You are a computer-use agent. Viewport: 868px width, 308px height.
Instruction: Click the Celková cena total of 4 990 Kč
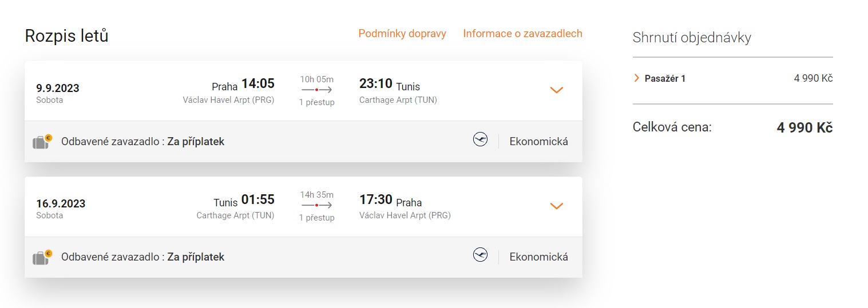pos(804,128)
